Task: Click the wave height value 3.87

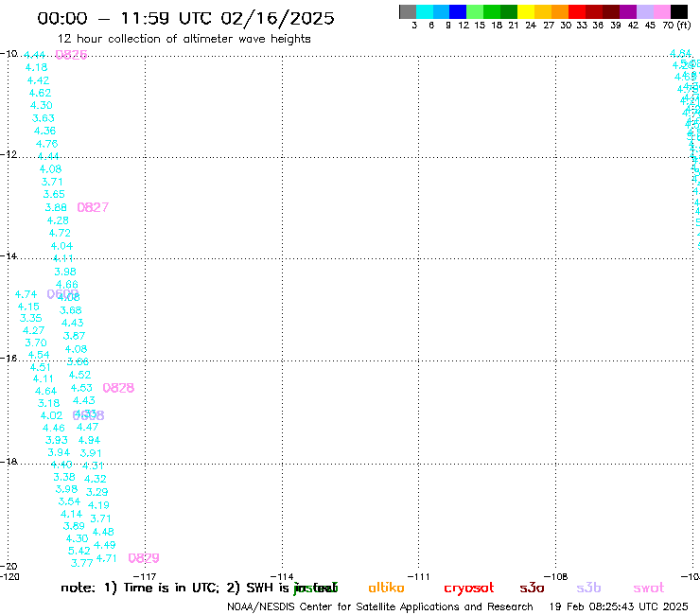Action: tap(74, 336)
